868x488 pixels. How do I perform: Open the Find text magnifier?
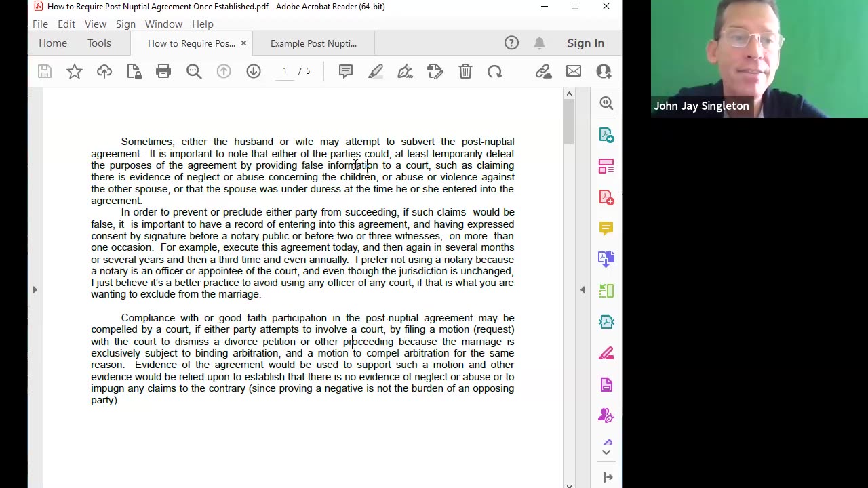(x=194, y=71)
